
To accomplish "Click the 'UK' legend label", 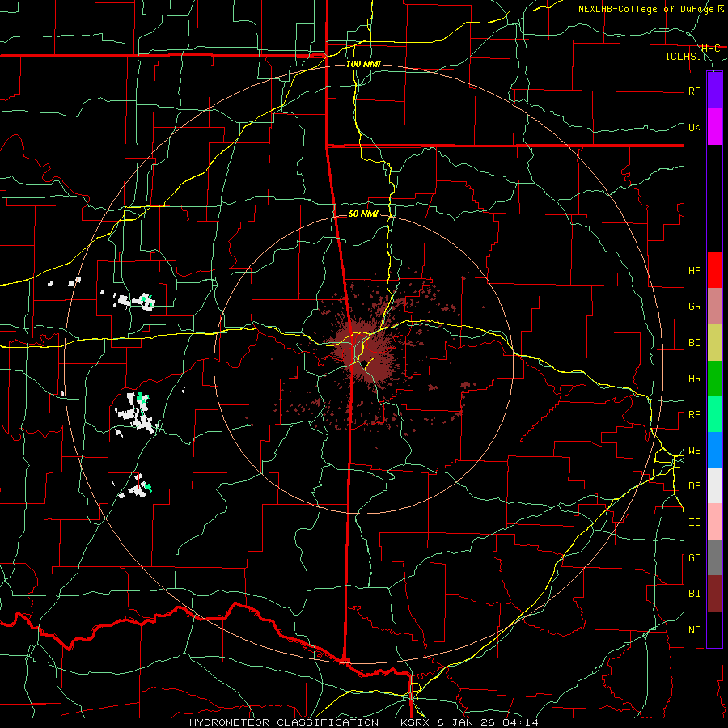I will click(x=694, y=127).
